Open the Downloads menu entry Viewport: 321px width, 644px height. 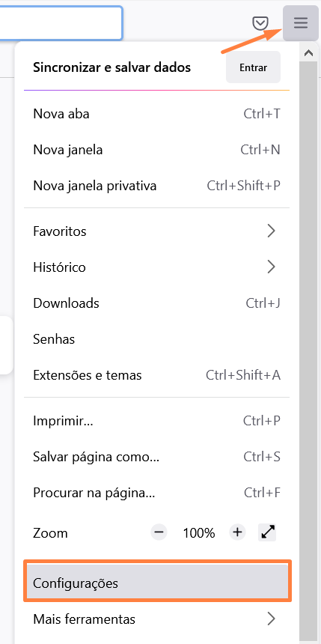[x=157, y=303]
